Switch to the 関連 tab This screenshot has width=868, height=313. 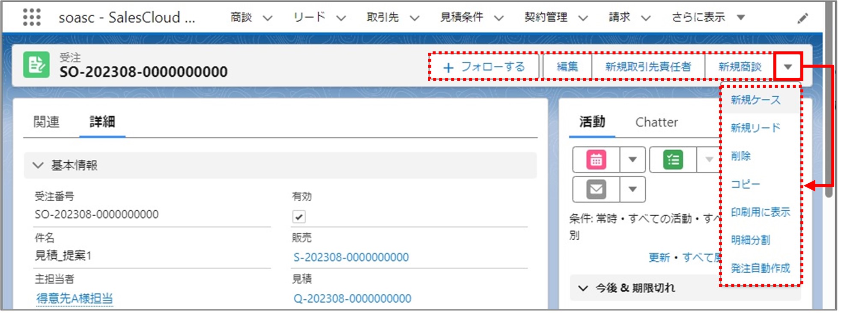pos(47,122)
